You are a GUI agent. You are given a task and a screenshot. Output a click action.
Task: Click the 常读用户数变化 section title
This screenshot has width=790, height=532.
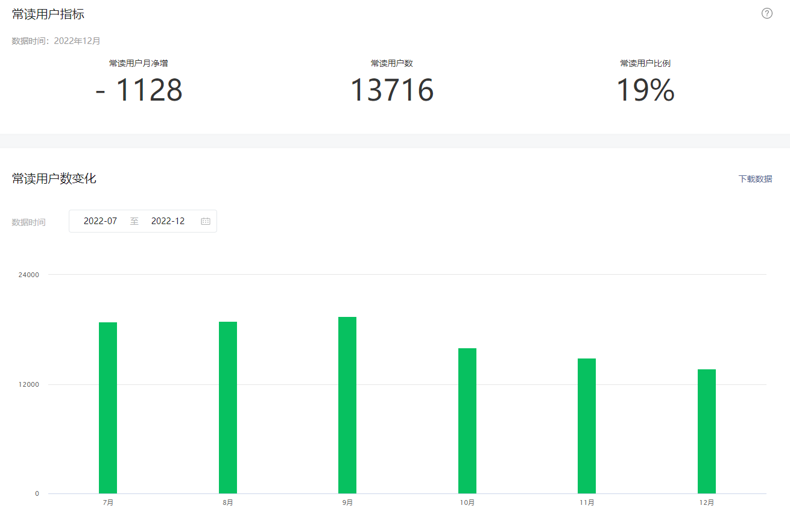click(54, 179)
